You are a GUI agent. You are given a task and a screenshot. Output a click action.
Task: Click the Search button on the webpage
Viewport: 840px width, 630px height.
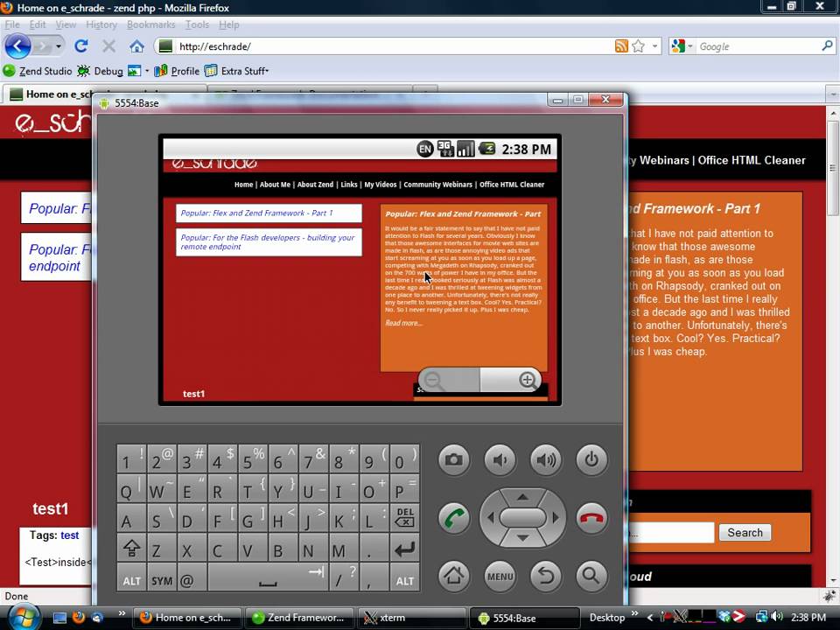coord(745,533)
